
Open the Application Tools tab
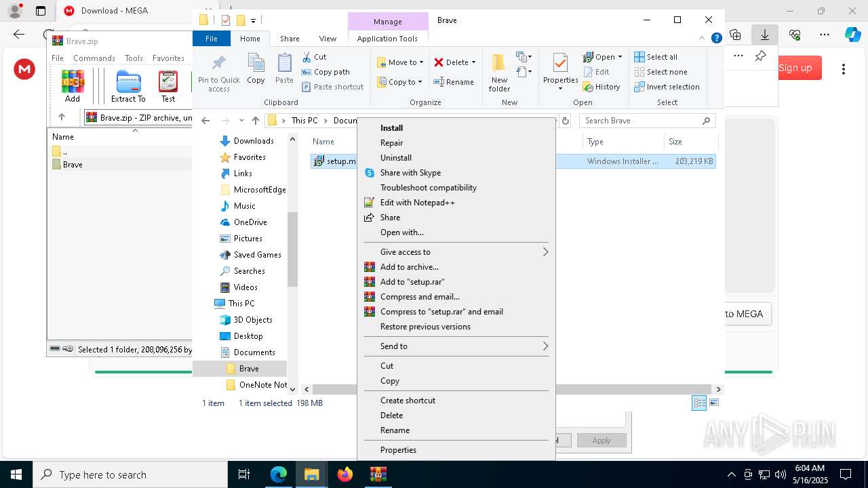click(x=387, y=39)
